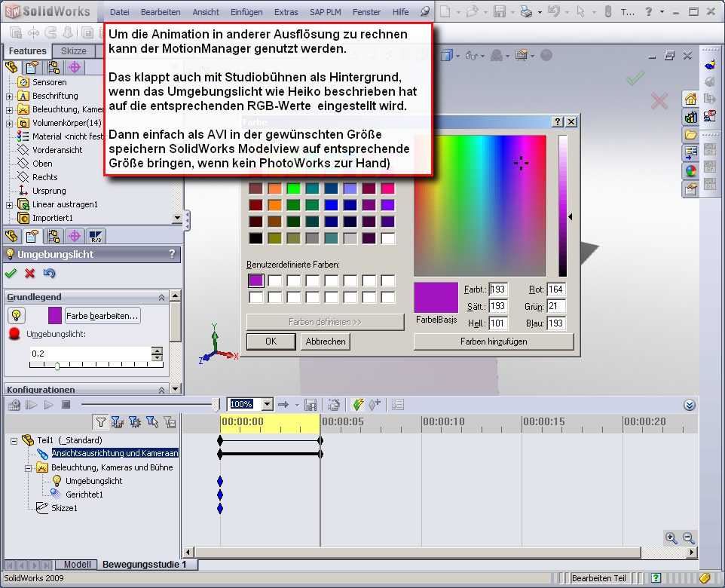Open SolidWorks Resources home tab in task pane

click(691, 99)
